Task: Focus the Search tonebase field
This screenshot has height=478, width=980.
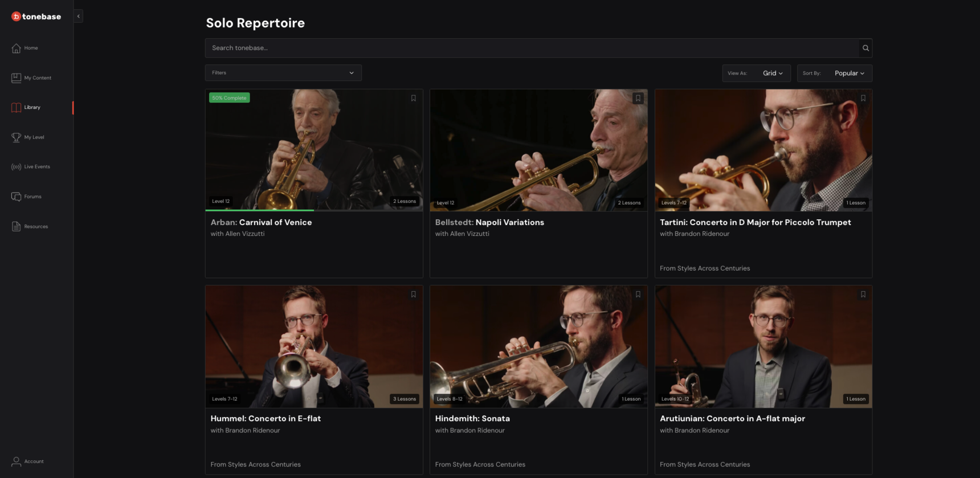Action: [532, 48]
